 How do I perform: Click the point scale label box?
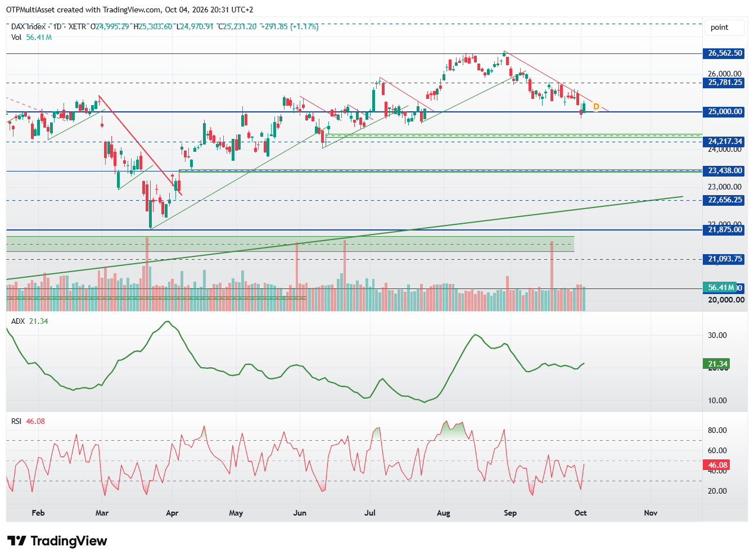tap(725, 27)
